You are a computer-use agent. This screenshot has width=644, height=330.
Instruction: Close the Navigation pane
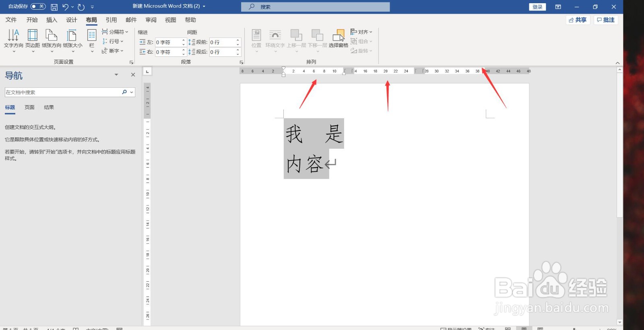click(x=133, y=75)
